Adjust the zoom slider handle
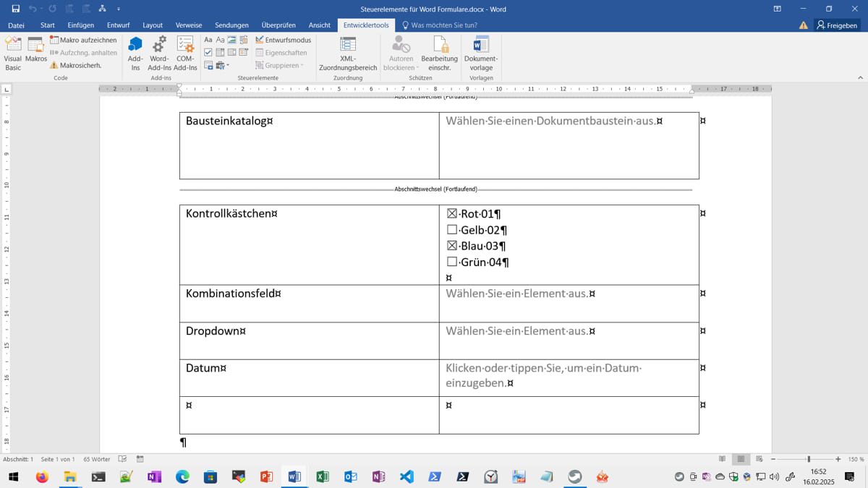This screenshot has height=488, width=868. coord(809,459)
